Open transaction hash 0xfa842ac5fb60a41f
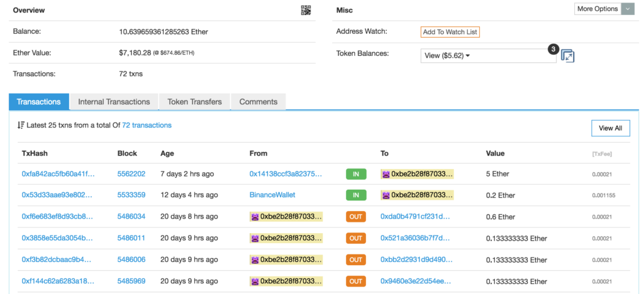 coord(57,174)
